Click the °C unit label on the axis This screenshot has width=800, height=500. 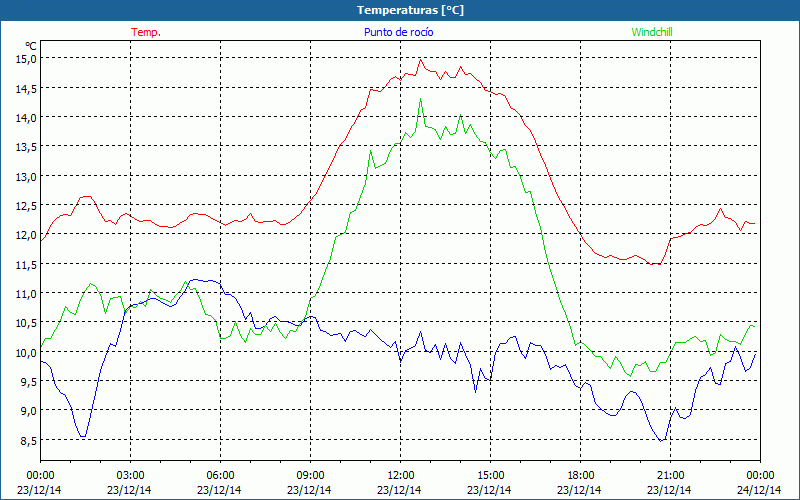(x=31, y=46)
